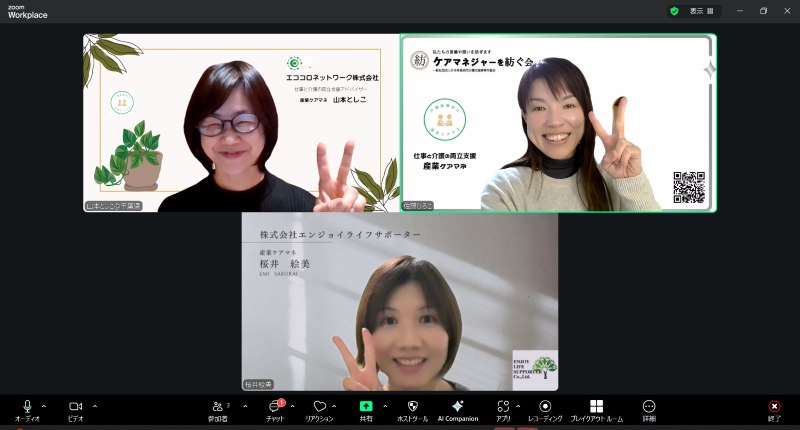800x430 pixels.
Task: Click the green encryption shield in title bar
Action: (x=674, y=11)
